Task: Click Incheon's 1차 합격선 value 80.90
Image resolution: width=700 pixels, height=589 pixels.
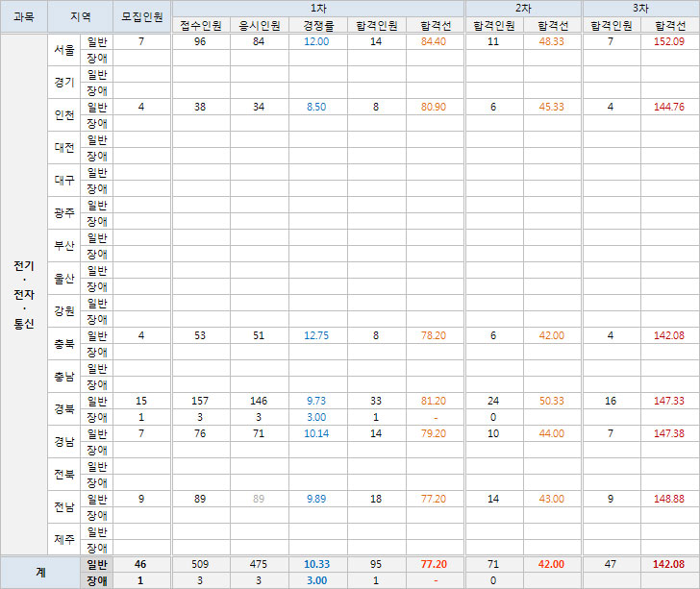Action: coord(434,107)
